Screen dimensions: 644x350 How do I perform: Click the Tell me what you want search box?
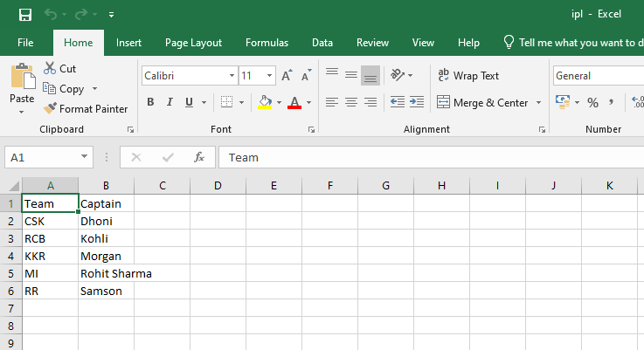tap(573, 43)
